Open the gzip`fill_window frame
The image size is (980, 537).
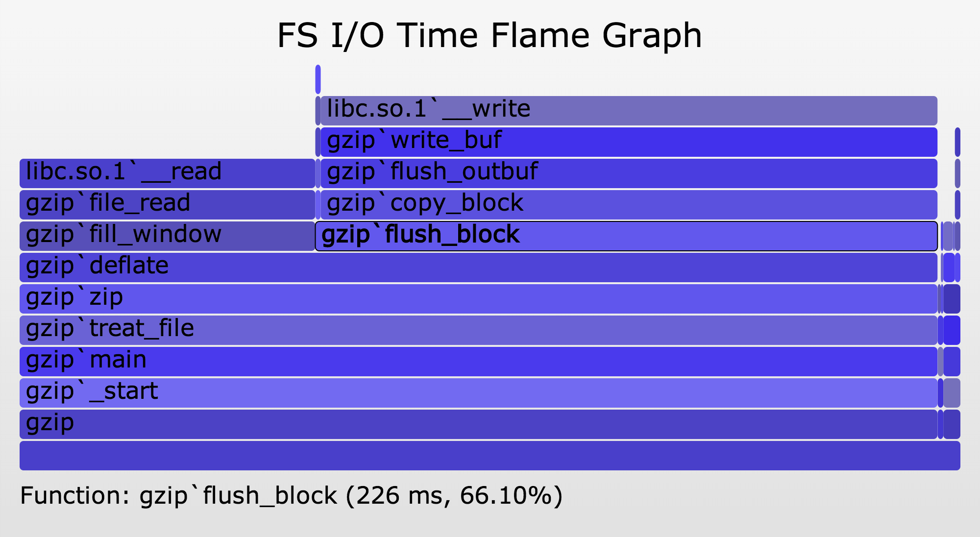167,236
